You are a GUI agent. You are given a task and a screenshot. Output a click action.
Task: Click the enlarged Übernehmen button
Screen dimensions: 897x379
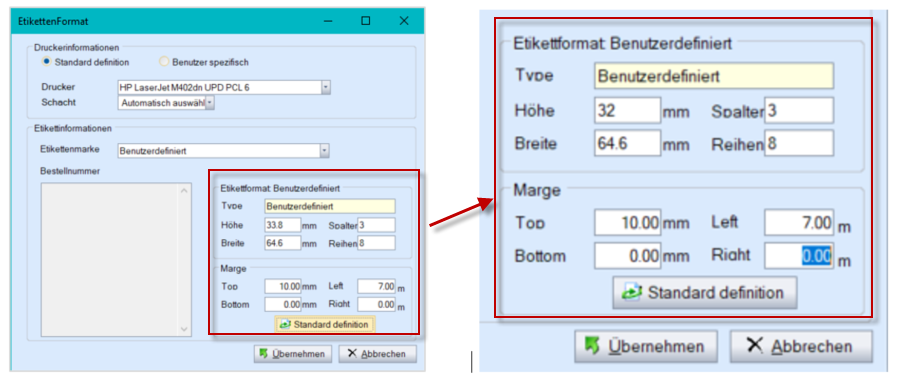click(646, 346)
